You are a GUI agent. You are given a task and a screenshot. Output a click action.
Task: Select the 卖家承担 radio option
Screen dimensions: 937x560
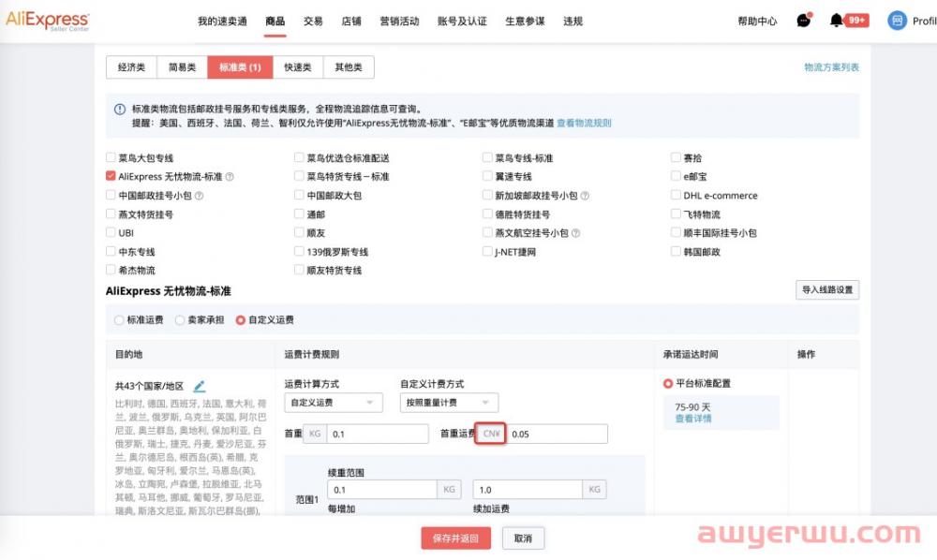tap(180, 320)
